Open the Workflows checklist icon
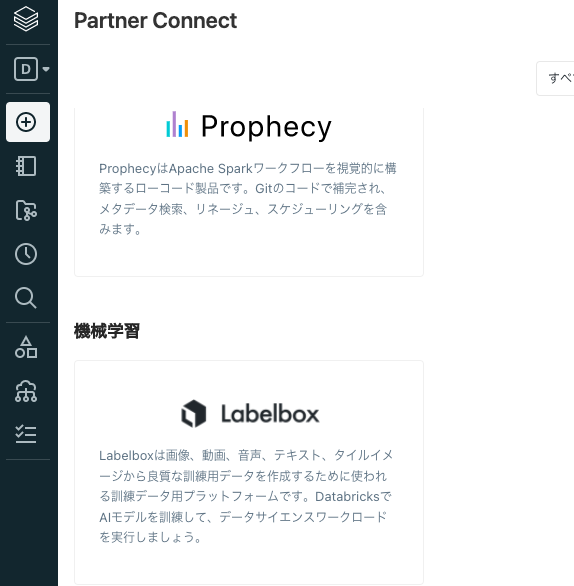The height and width of the screenshot is (586, 574). pyautogui.click(x=26, y=434)
